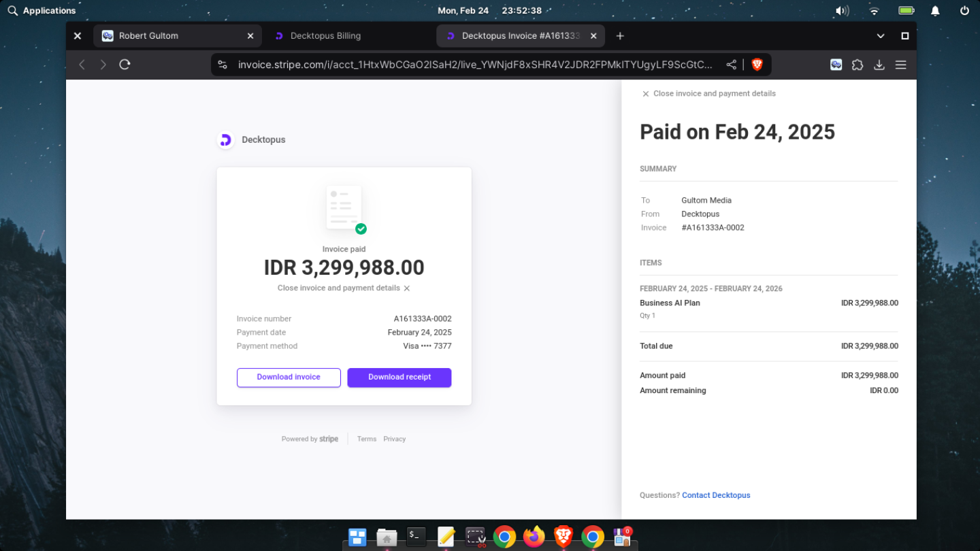Click the Download invoice button

[289, 378]
